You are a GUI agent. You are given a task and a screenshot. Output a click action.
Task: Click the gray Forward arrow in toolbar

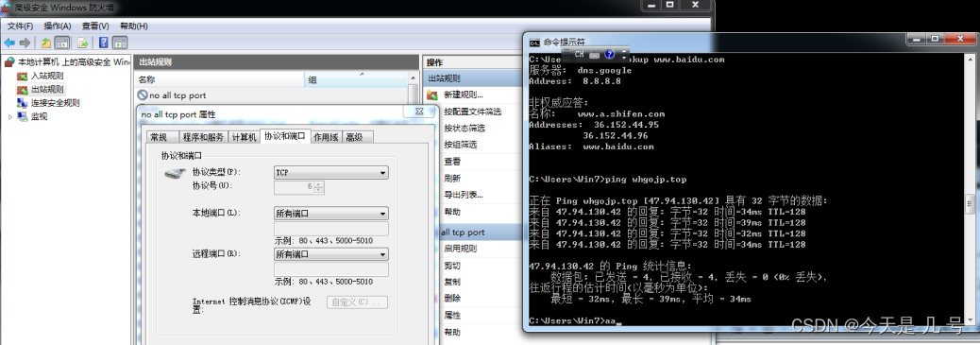coord(25,43)
